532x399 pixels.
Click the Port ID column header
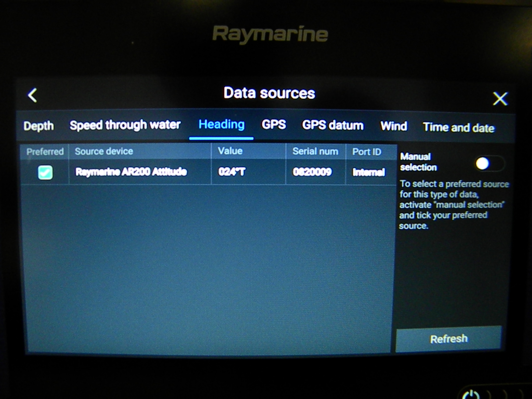[367, 151]
